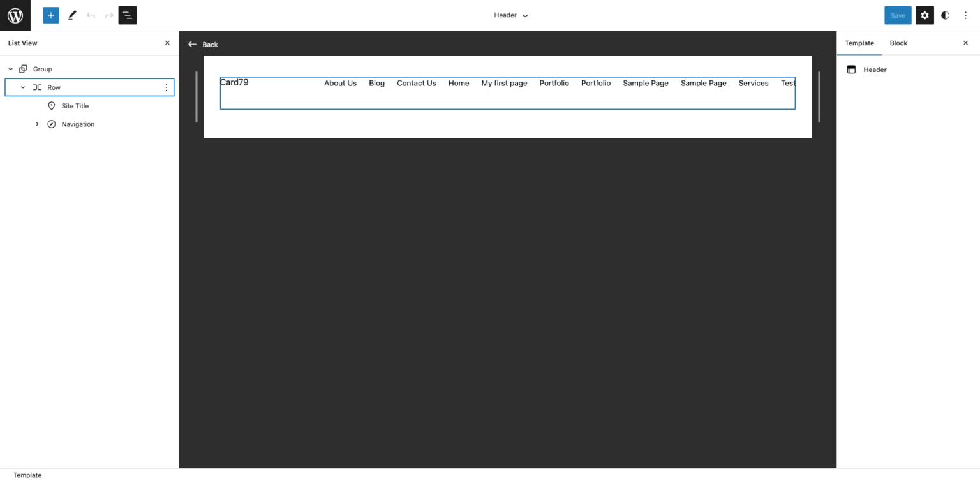This screenshot has width=980, height=481.
Task: Close the settings sidebar
Action: (x=965, y=43)
